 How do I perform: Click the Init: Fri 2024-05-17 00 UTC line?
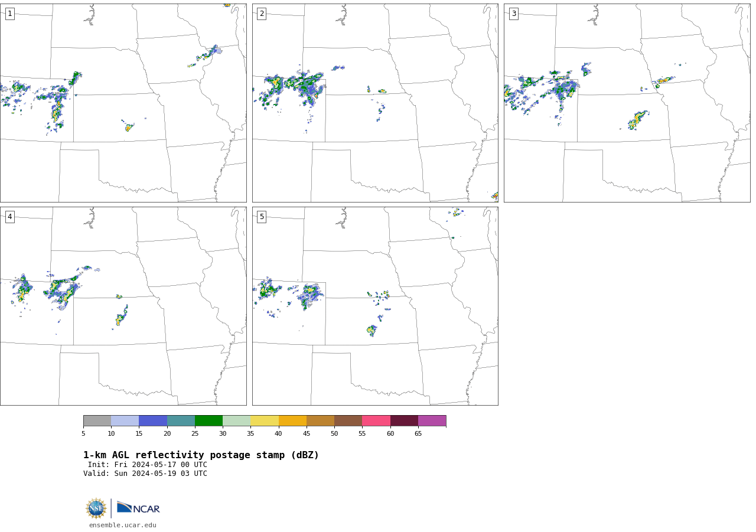click(148, 465)
